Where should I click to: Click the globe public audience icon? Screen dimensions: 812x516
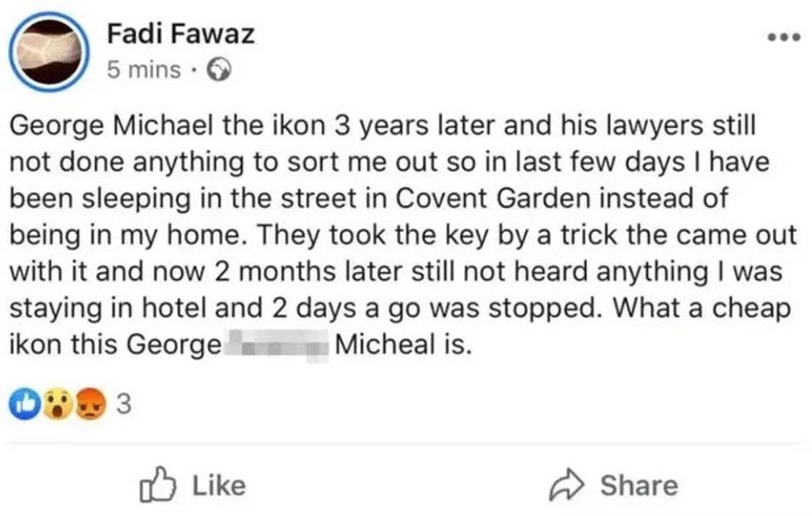coord(219,70)
